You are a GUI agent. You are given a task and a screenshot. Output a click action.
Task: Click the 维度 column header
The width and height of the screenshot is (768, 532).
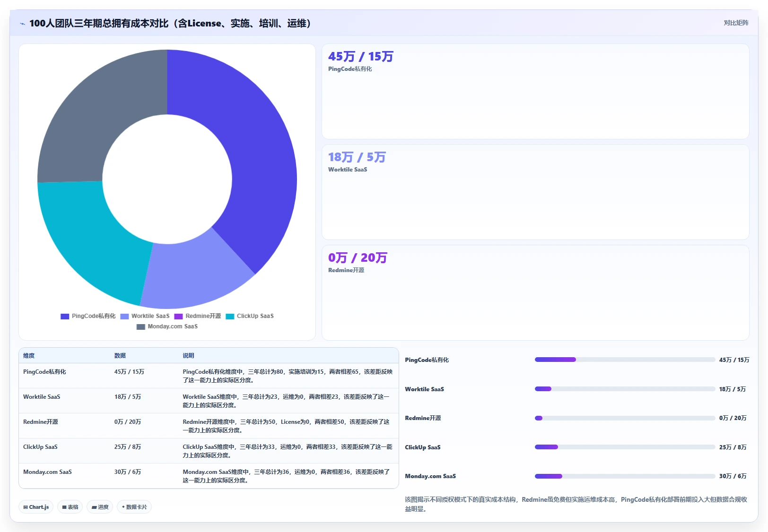(29, 356)
